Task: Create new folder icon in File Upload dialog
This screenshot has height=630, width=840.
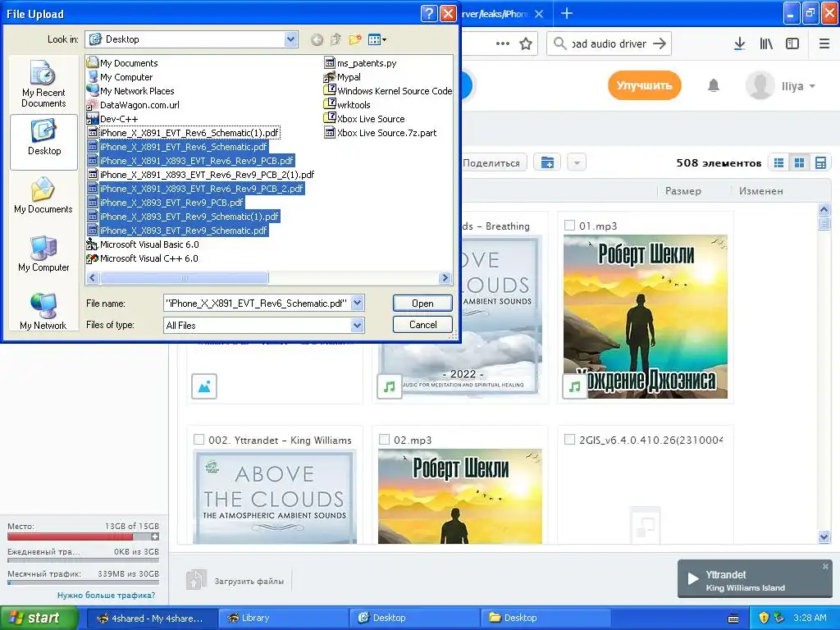Action: coord(354,39)
